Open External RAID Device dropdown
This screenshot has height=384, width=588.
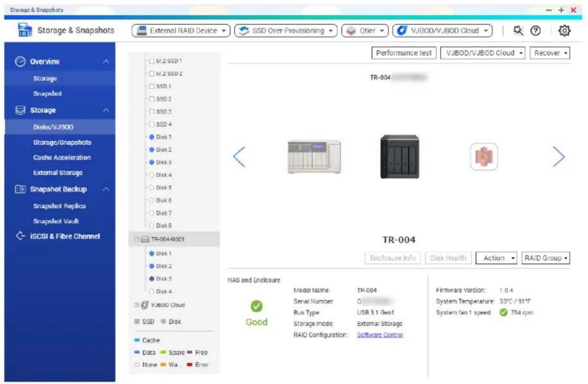181,31
